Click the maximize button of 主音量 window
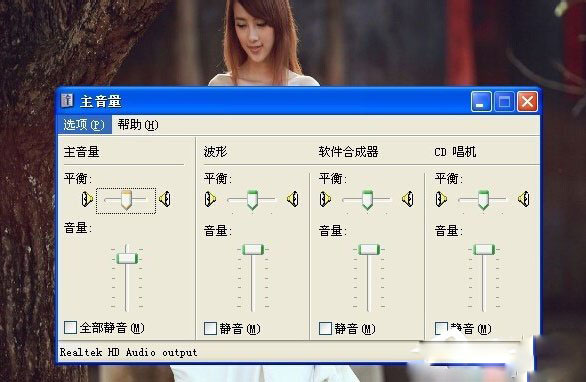This screenshot has height=382, width=586. [x=504, y=101]
